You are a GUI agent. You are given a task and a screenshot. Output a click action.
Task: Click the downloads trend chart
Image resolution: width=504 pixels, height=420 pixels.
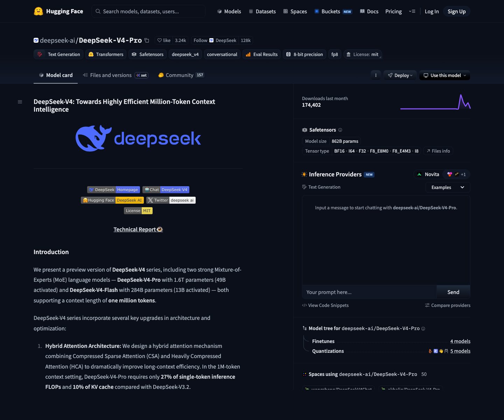point(435,102)
